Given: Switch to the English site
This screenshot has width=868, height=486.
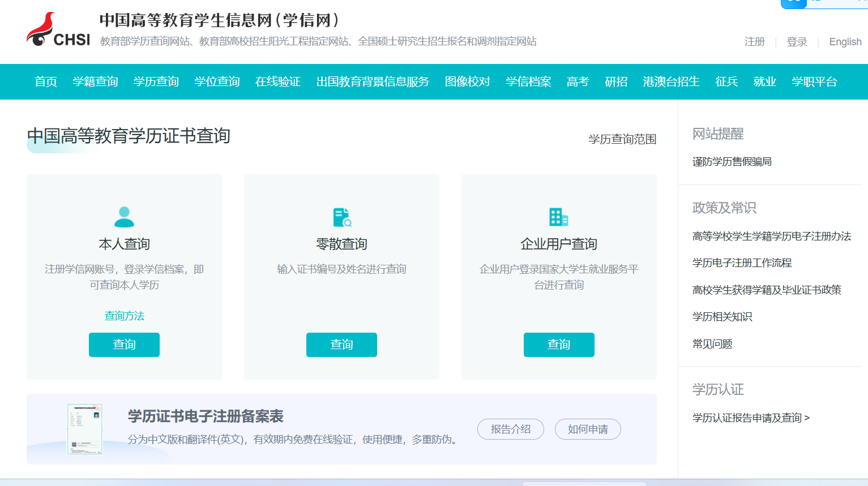Looking at the screenshot, I should (x=845, y=42).
